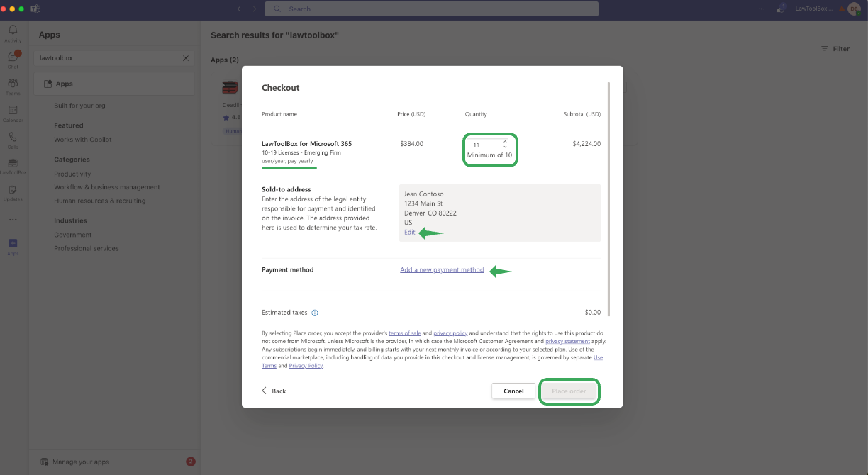
Task: Click the checkout dialog scrollbar
Action: click(x=608, y=199)
